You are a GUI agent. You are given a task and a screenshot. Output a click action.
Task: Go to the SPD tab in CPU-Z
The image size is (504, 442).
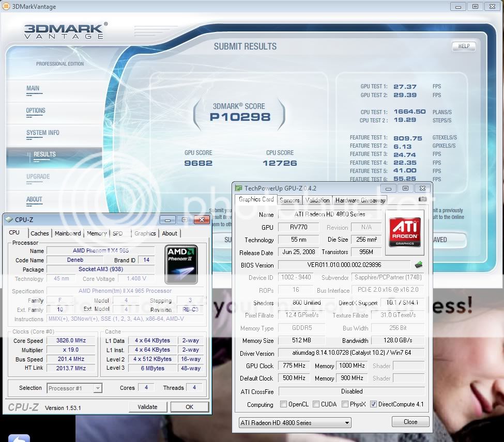118,233
